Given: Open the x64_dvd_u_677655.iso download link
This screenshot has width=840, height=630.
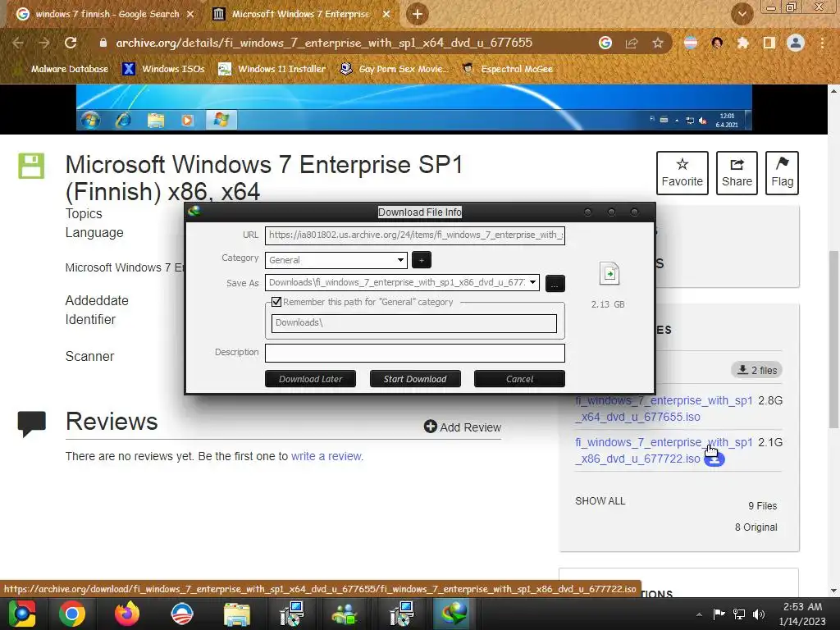Looking at the screenshot, I should [x=664, y=409].
